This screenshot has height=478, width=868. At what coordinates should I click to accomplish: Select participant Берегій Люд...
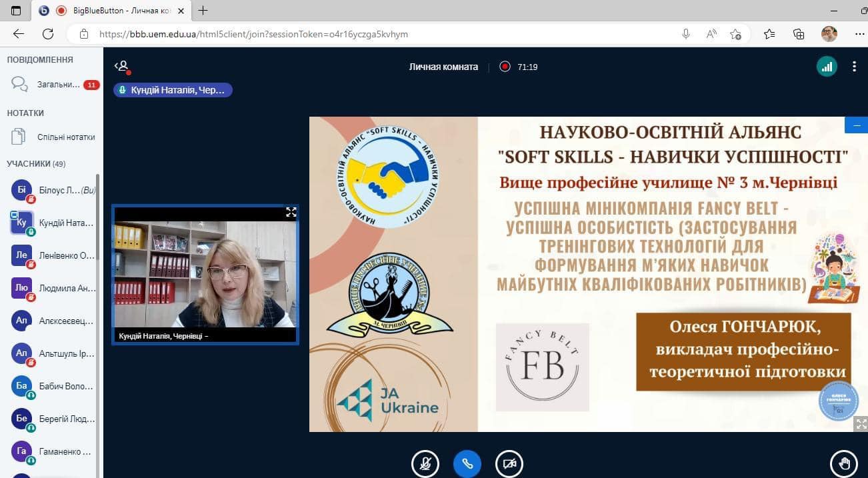[x=53, y=419]
